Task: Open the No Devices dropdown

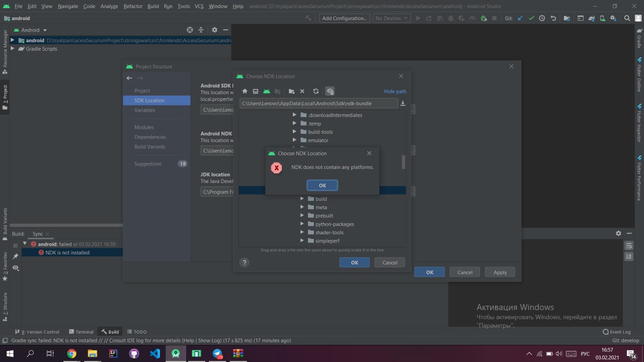Action: [x=391, y=18]
